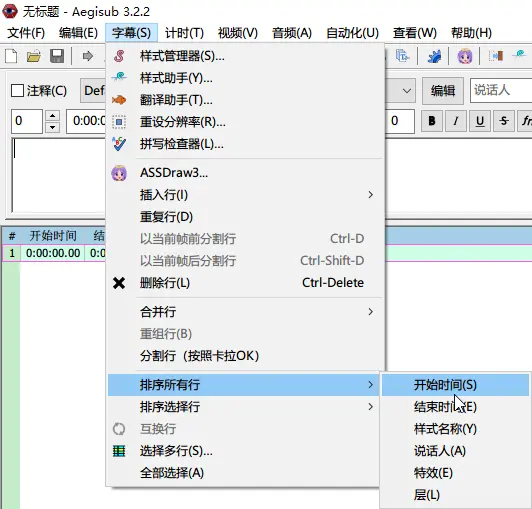This screenshot has height=509, width=532.
Task: Click row 1 start time 0:00:00.00
Action: 53,253
